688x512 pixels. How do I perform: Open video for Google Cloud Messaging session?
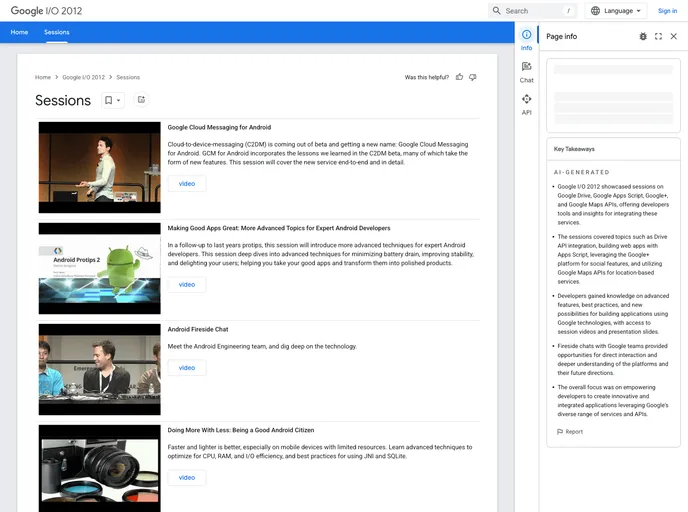[x=186, y=183]
